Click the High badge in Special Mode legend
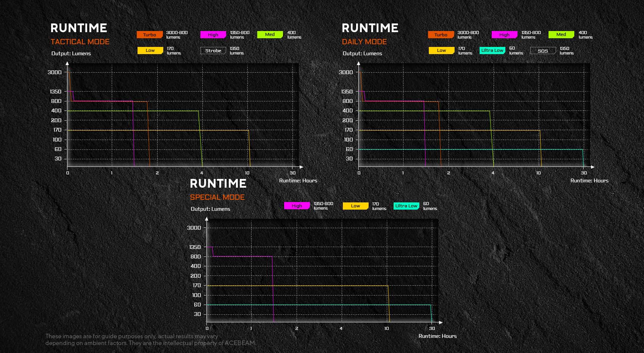 click(297, 206)
